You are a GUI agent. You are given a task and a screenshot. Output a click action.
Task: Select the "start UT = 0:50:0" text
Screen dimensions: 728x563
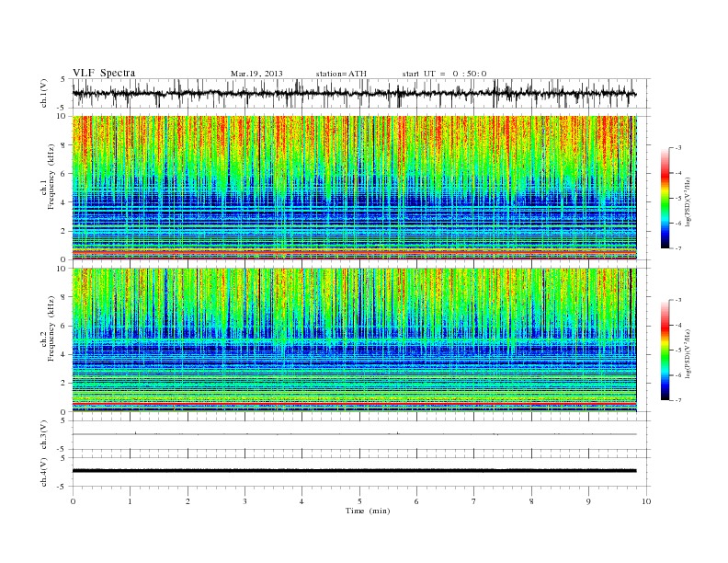click(444, 74)
